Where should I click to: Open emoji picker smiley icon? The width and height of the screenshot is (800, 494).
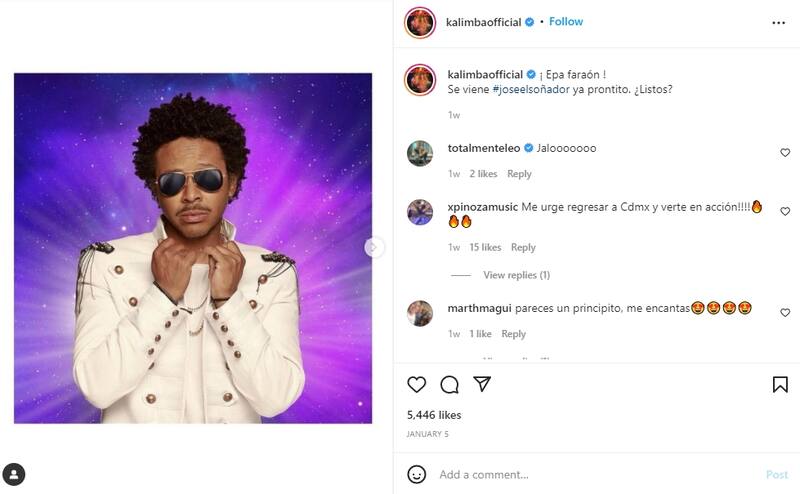pyautogui.click(x=417, y=474)
